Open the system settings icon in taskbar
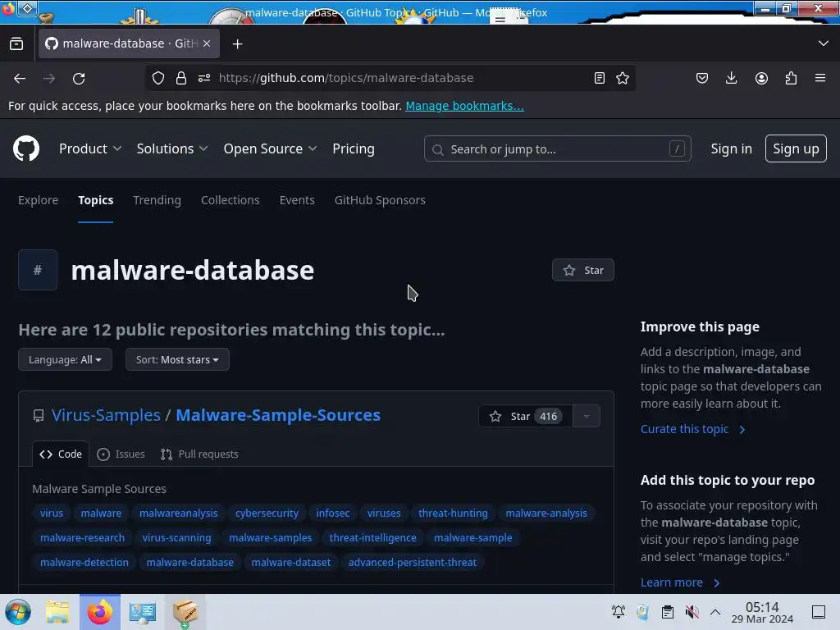Viewport: 840px width, 630px height. click(143, 612)
